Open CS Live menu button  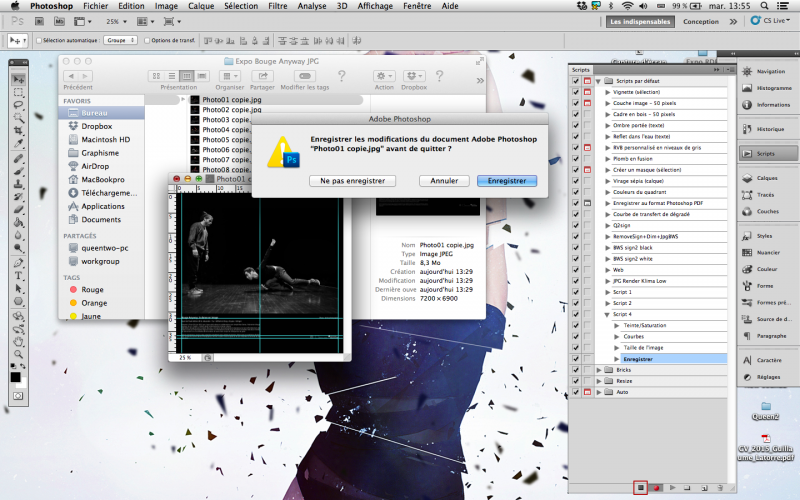tap(770, 21)
